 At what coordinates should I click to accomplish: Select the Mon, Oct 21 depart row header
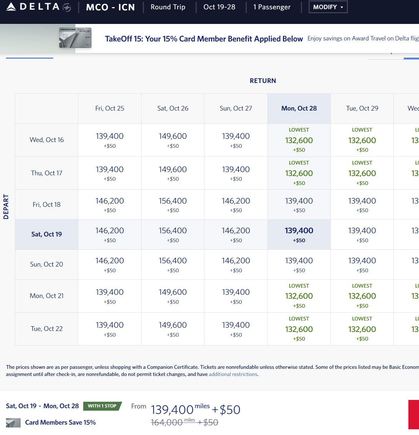[47, 296]
